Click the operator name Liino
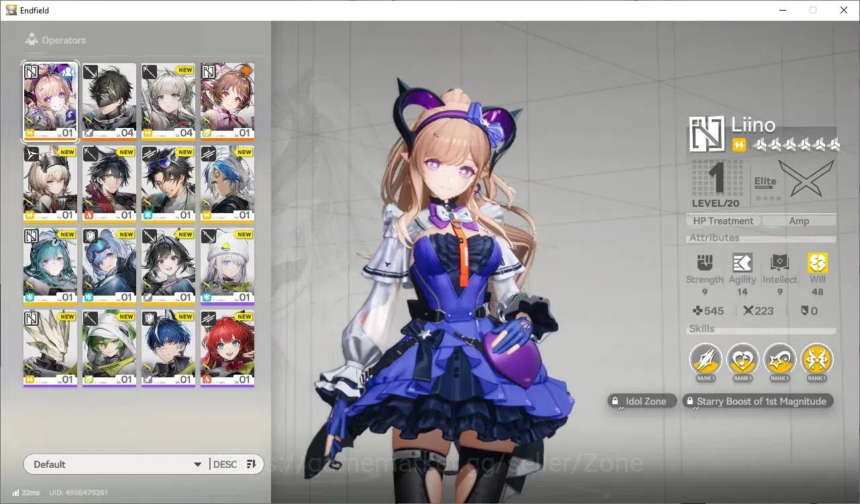 753,125
